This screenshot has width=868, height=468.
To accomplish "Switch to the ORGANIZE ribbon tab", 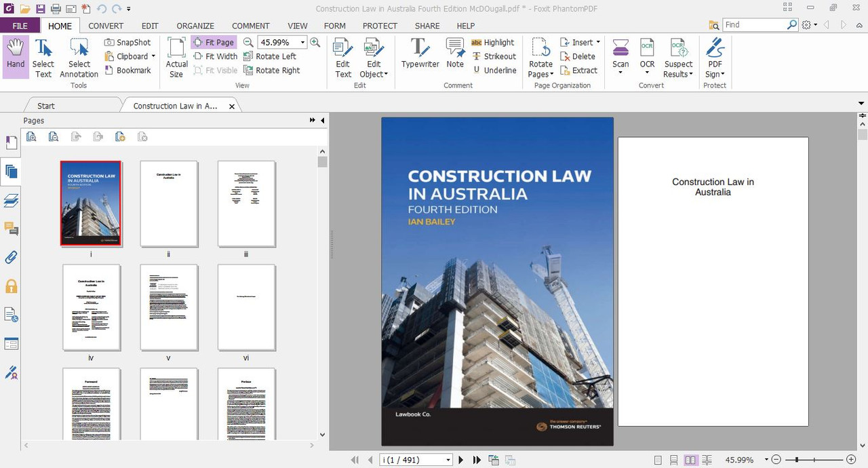I will coord(195,26).
